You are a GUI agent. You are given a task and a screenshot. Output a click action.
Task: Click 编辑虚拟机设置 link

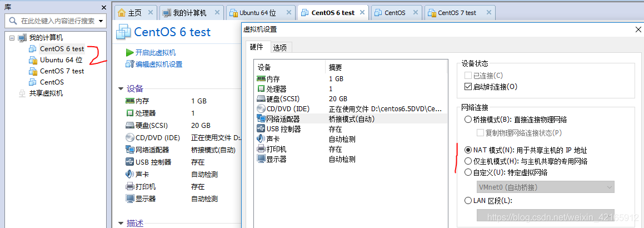159,64
